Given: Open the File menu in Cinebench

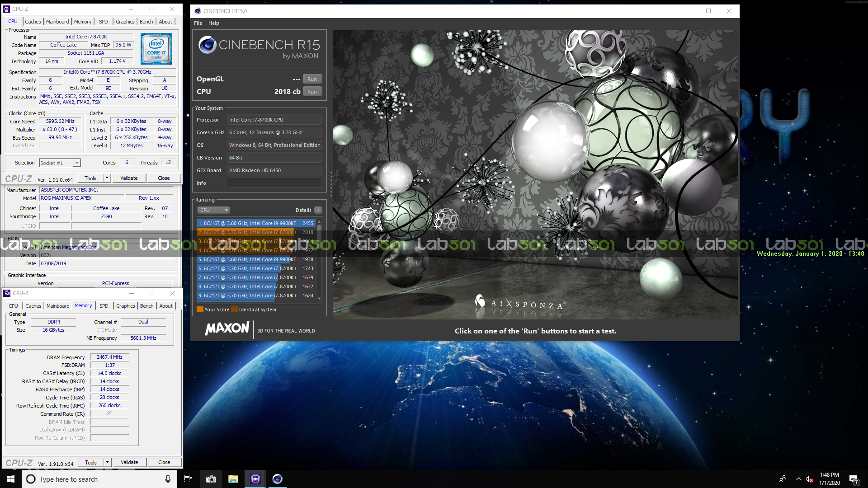Looking at the screenshot, I should pyautogui.click(x=198, y=23).
